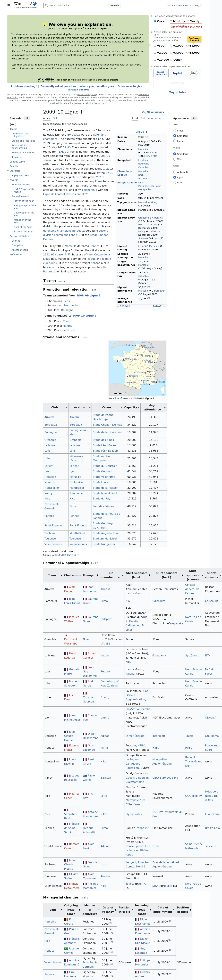Open the Create account link

point(185,6)
